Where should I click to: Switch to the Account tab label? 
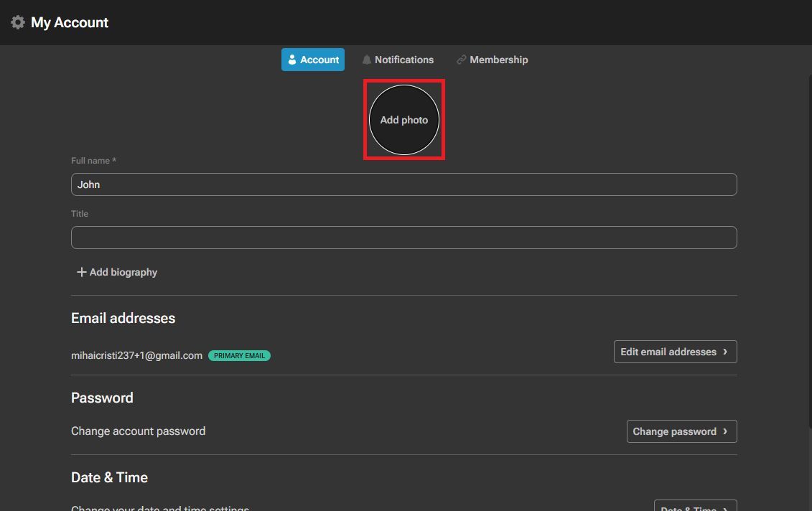(319, 60)
